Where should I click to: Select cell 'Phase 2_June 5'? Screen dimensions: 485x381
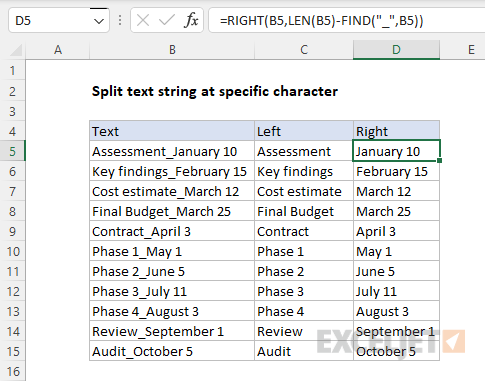(x=172, y=271)
